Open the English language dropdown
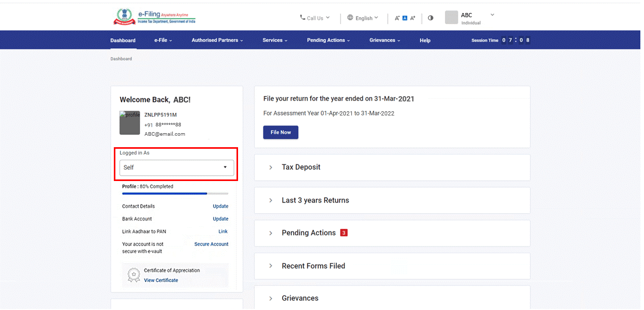 (x=363, y=18)
